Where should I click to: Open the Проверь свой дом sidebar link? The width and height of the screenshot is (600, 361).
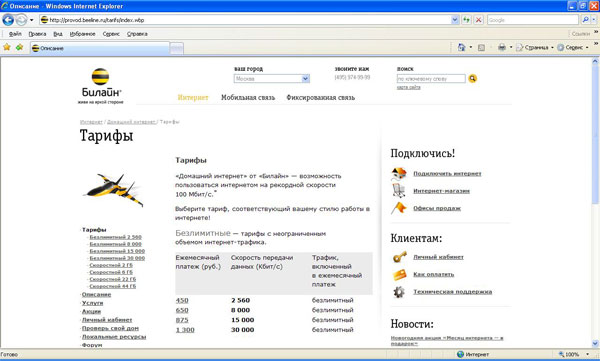pyautogui.click(x=110, y=328)
